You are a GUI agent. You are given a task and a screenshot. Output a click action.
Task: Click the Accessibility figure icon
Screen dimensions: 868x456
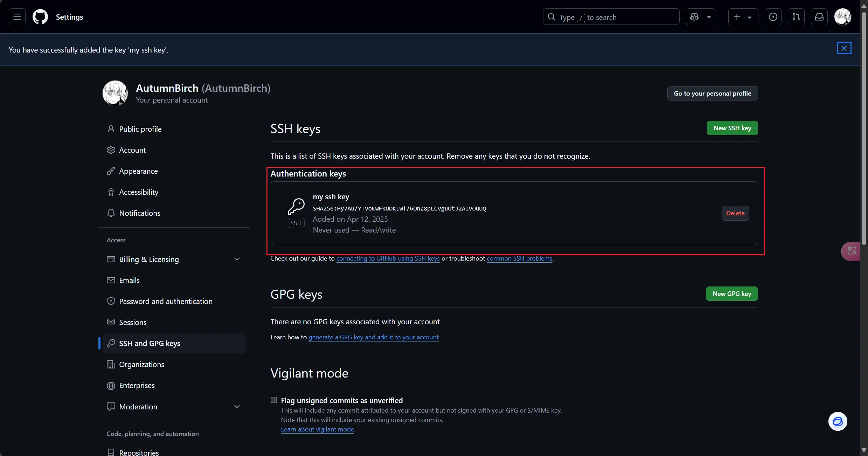(111, 192)
